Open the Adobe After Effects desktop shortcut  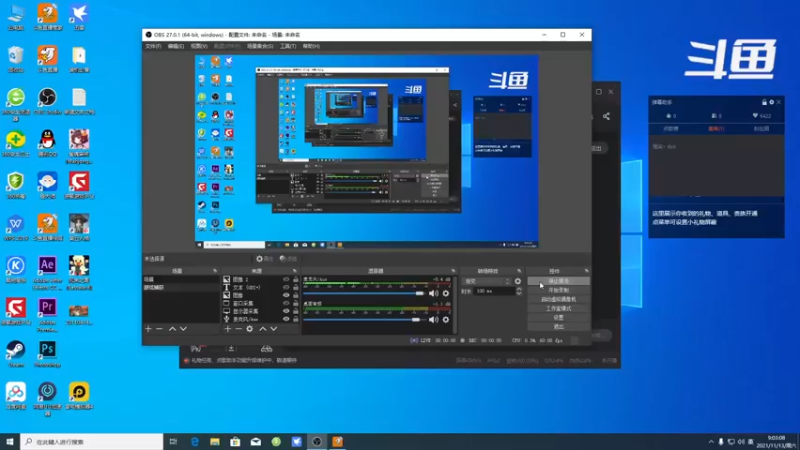coord(47,273)
